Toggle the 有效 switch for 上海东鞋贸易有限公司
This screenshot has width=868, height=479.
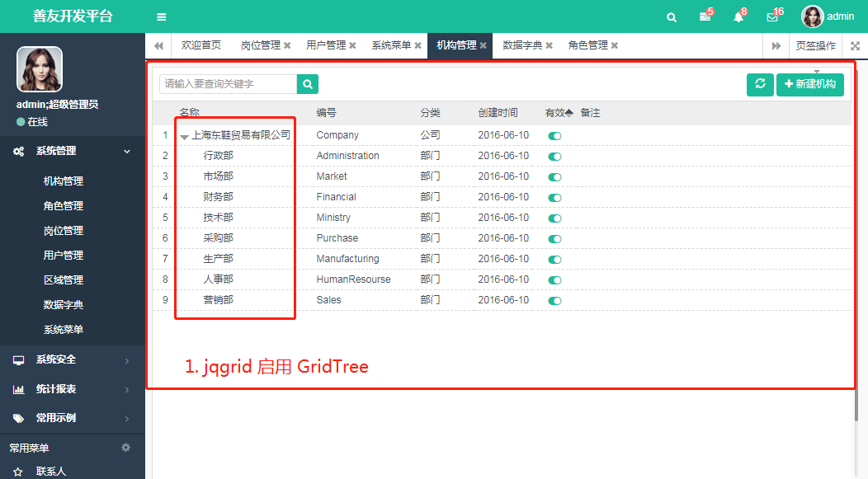(554, 135)
